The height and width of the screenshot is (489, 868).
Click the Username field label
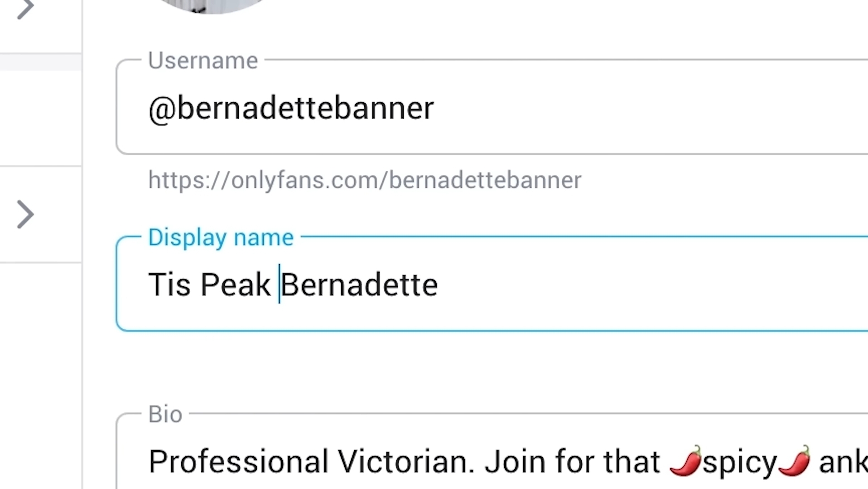point(203,61)
